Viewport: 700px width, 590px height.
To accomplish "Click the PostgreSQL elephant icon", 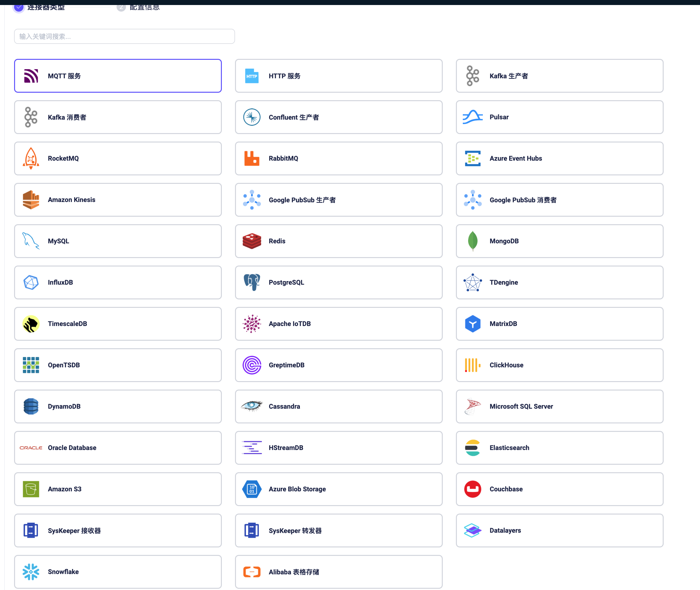I will point(252,282).
